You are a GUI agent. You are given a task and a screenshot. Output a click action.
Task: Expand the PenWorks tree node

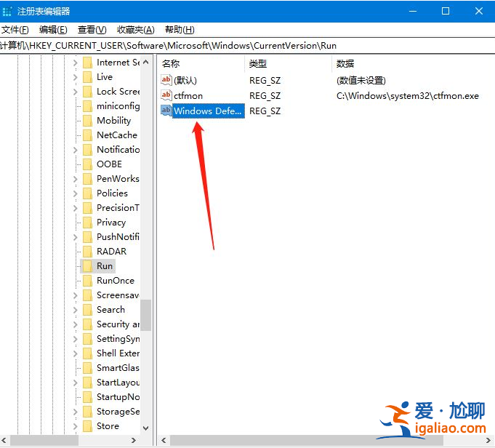click(x=75, y=179)
